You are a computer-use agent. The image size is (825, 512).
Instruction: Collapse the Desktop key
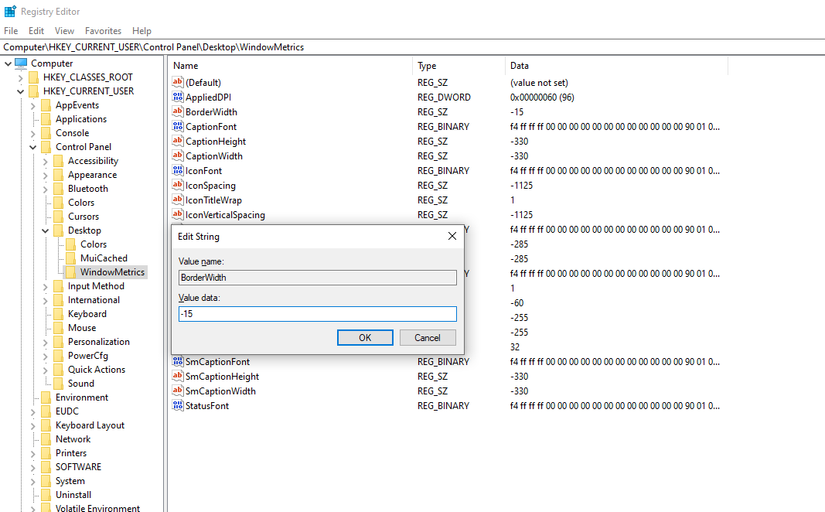(x=45, y=231)
